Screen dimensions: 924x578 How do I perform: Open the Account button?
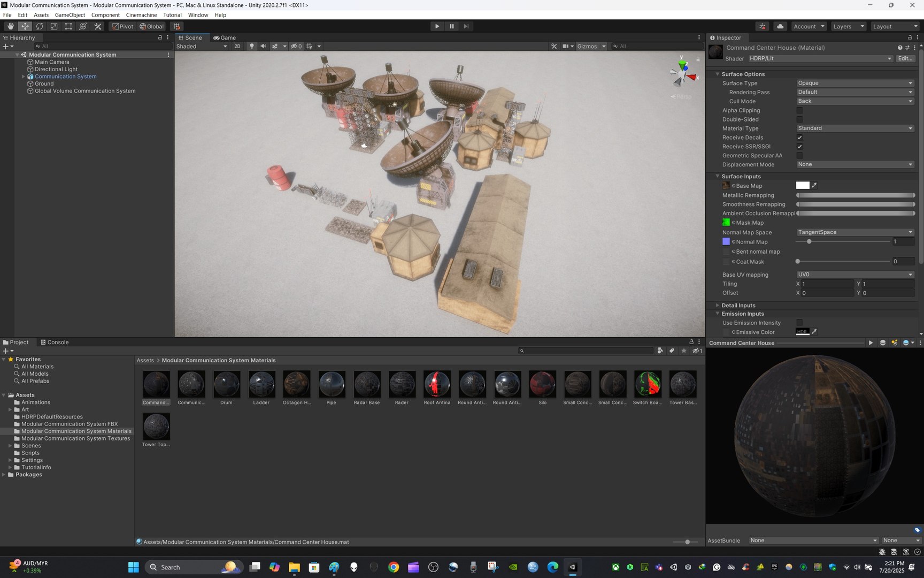(x=808, y=26)
